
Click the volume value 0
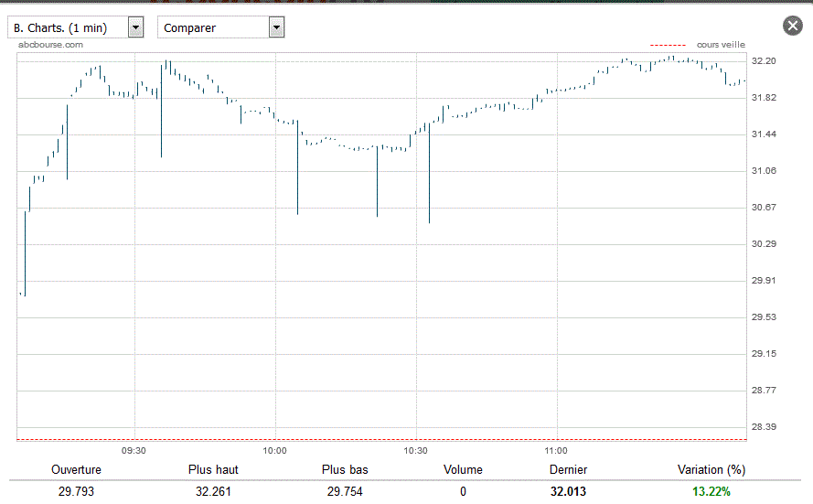(463, 491)
